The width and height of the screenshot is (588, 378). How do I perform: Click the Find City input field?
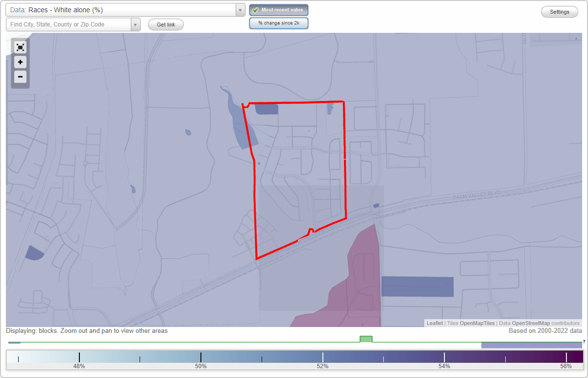[69, 24]
